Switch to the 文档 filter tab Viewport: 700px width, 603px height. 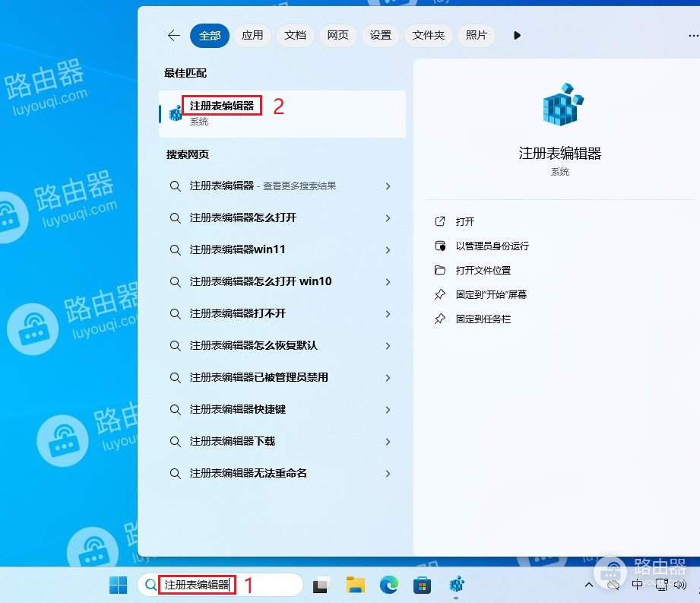(x=295, y=35)
